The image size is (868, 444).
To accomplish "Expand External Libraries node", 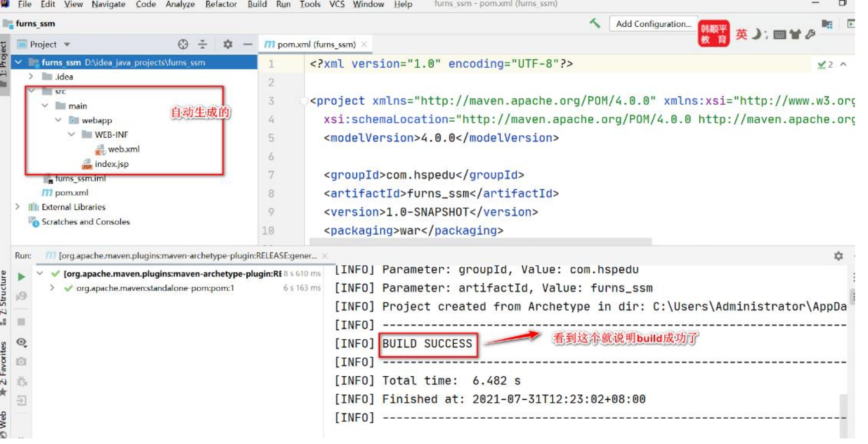I will pos(18,207).
